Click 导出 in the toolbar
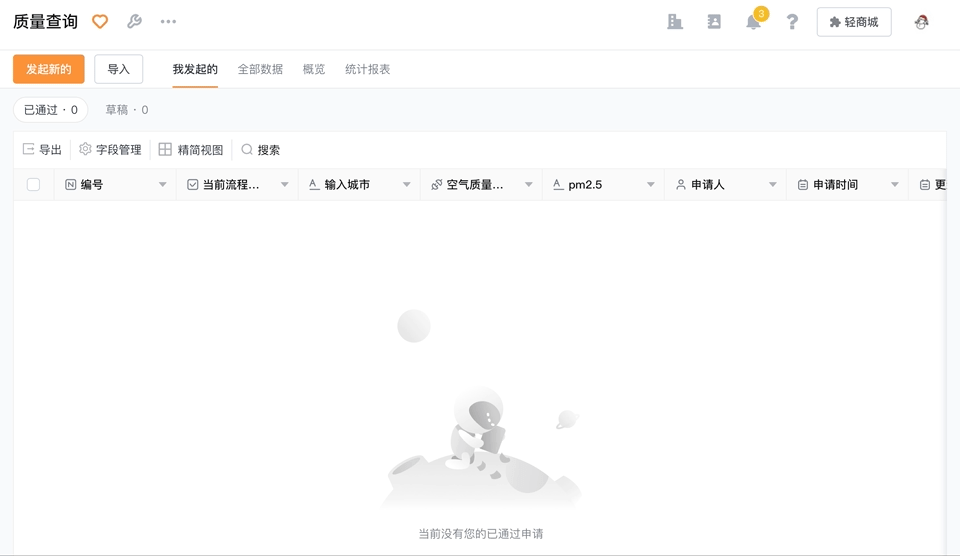Viewport: 960px width, 556px height. pyautogui.click(x=42, y=150)
